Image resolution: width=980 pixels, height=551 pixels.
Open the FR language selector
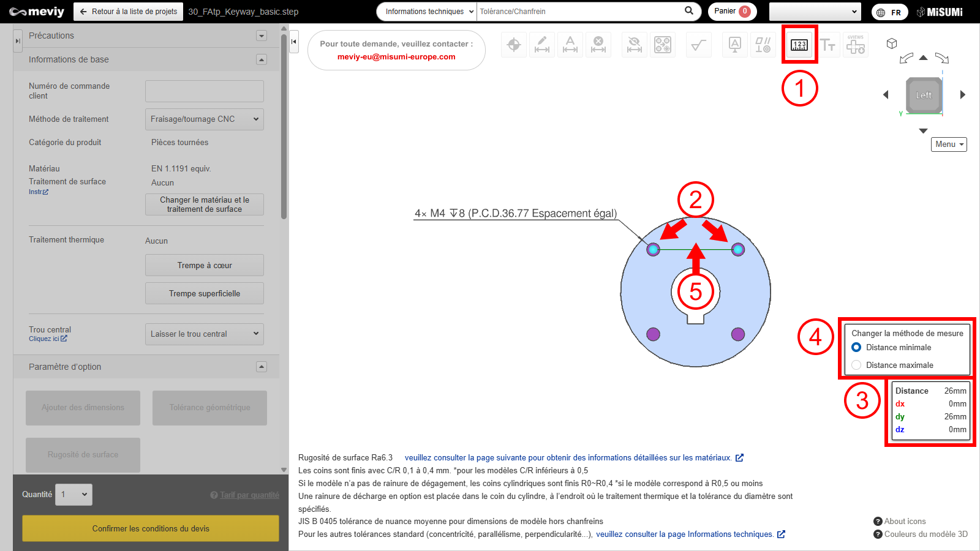coord(889,12)
